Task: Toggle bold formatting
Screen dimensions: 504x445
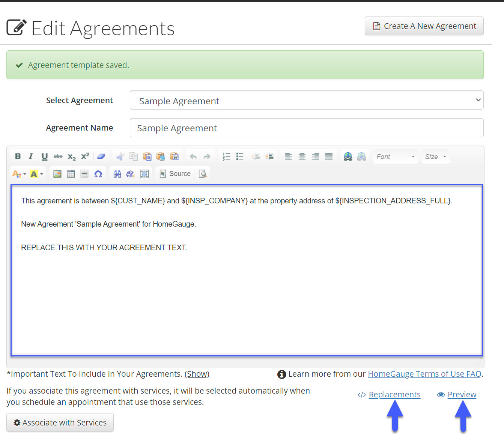Action: pos(17,156)
